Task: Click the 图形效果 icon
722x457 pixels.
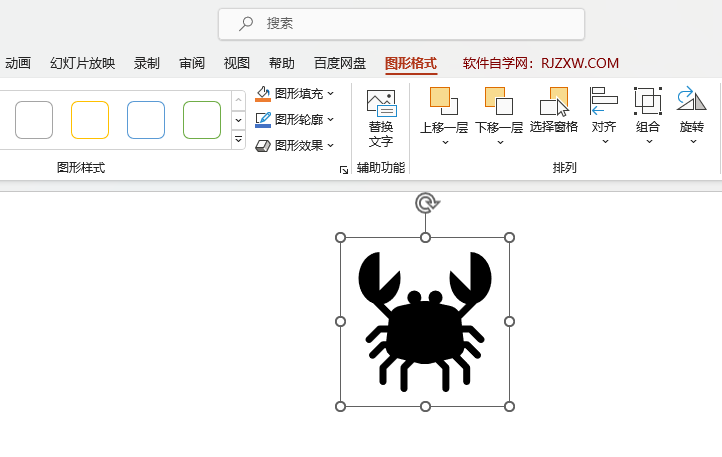Action: point(263,146)
